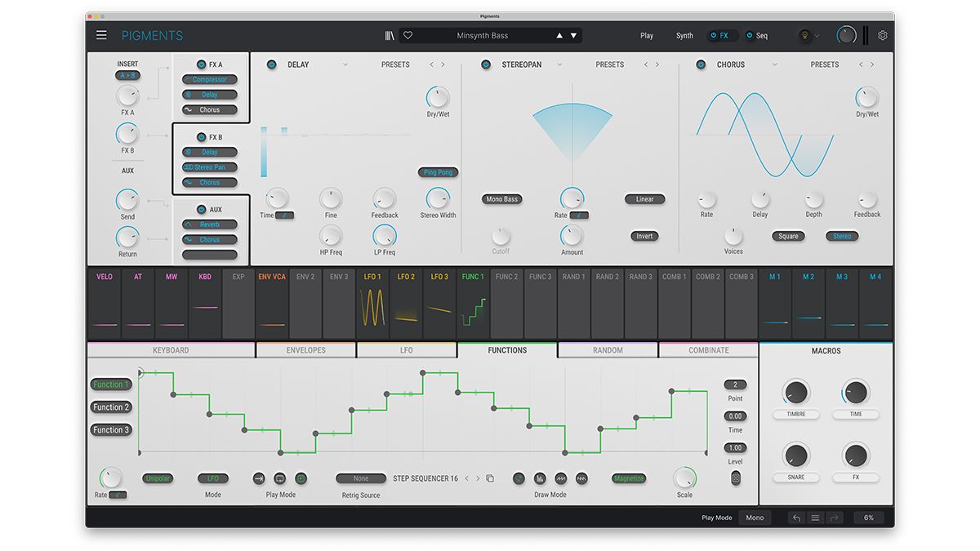The width and height of the screenshot is (980, 551).
Task: Click the lightbulb sound design tips icon
Action: point(804,36)
